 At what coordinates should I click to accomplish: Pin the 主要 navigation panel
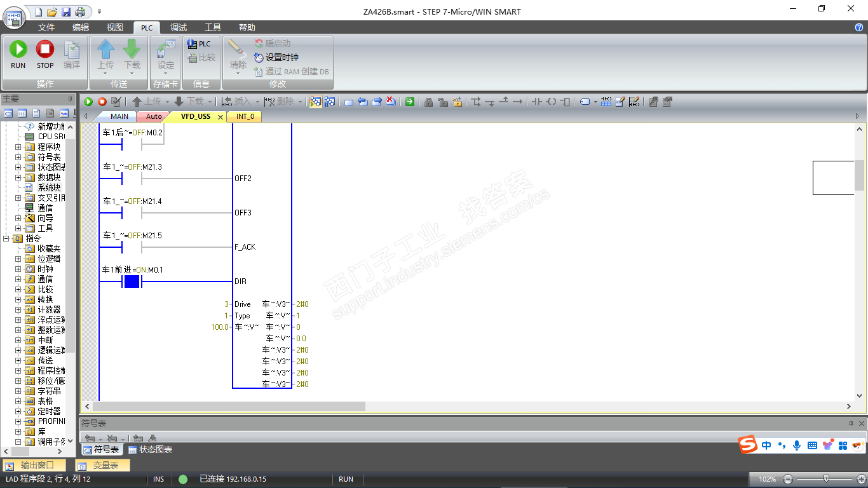(71, 98)
